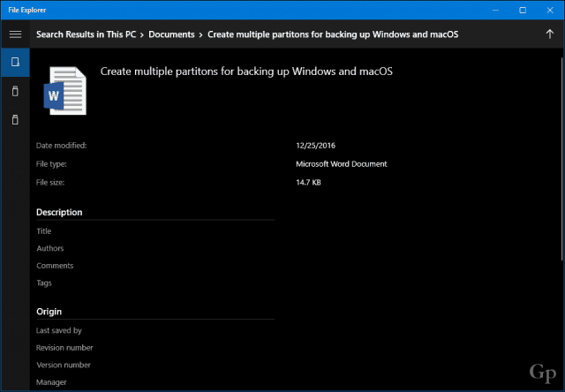
Task: Close the File Explorer window
Action: 550,10
